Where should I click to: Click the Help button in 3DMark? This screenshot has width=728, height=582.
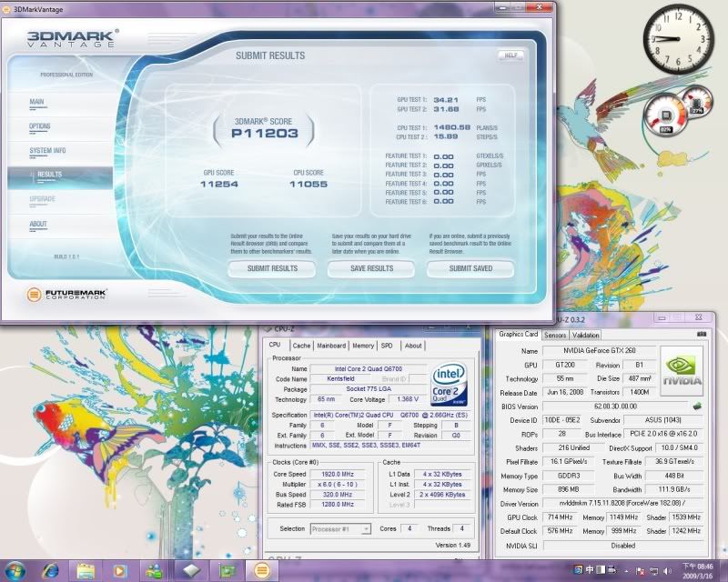(x=511, y=55)
